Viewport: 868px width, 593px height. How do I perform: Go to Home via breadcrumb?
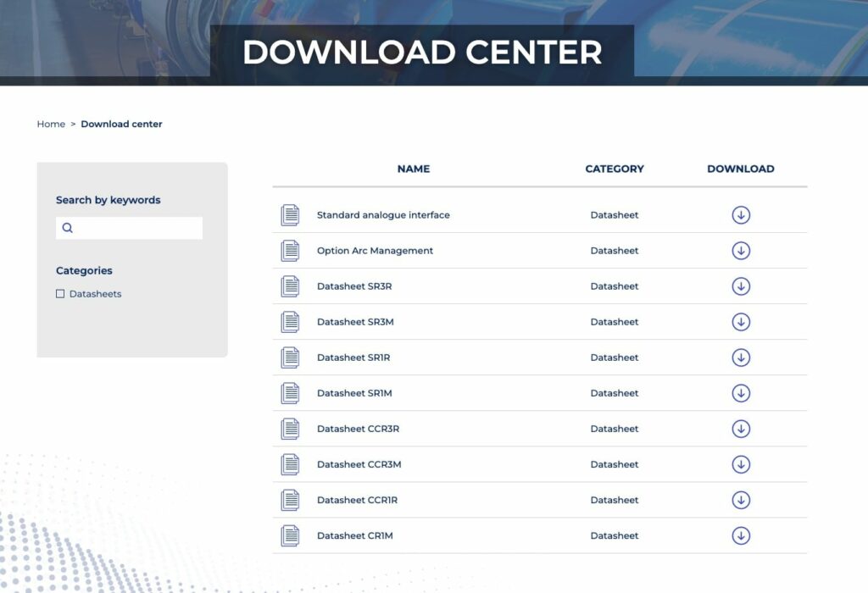click(x=51, y=125)
